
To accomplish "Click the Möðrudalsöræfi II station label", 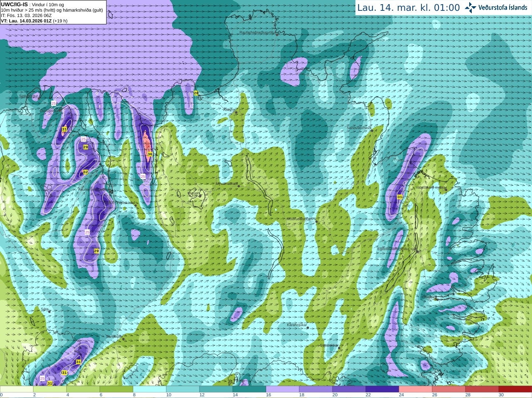I will [301, 219].
